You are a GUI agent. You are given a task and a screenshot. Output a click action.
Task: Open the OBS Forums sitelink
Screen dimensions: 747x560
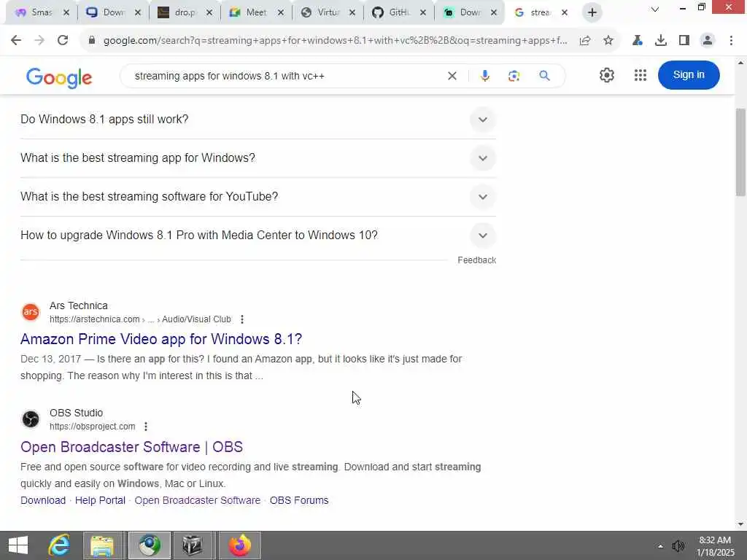(x=299, y=500)
